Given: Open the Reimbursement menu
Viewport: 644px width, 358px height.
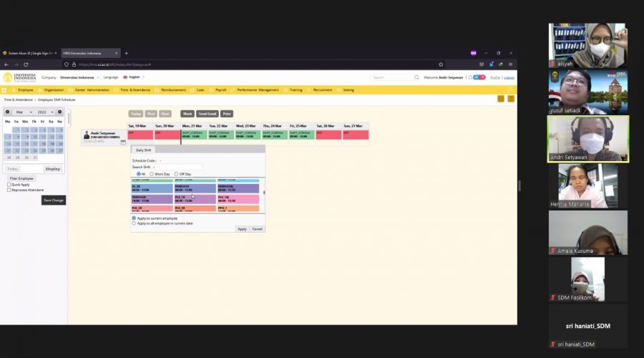Looking at the screenshot, I should pyautogui.click(x=173, y=90).
